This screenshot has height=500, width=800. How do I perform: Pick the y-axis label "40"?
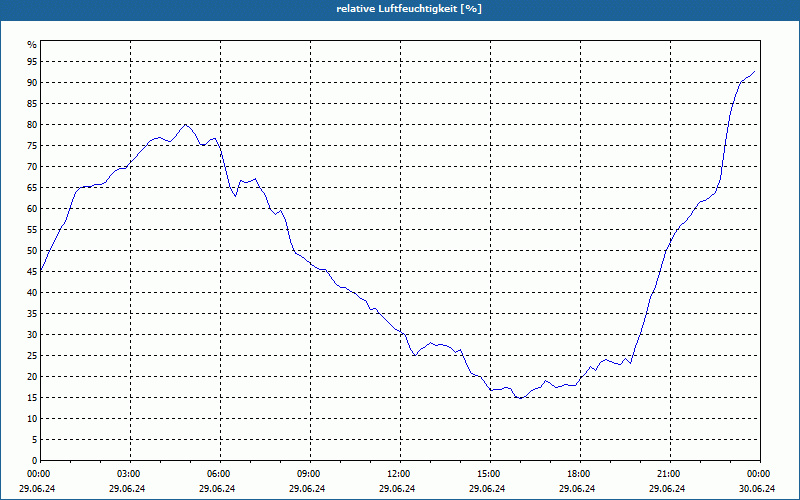tap(32, 292)
